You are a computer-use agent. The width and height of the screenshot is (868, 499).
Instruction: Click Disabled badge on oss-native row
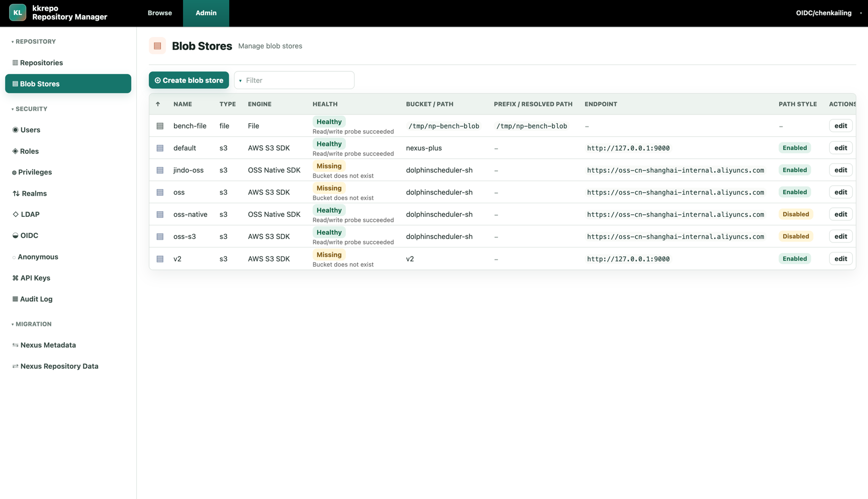pos(796,214)
